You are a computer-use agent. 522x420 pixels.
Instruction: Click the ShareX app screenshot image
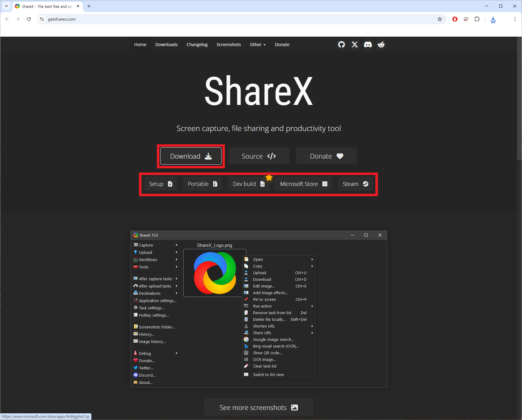(259, 309)
